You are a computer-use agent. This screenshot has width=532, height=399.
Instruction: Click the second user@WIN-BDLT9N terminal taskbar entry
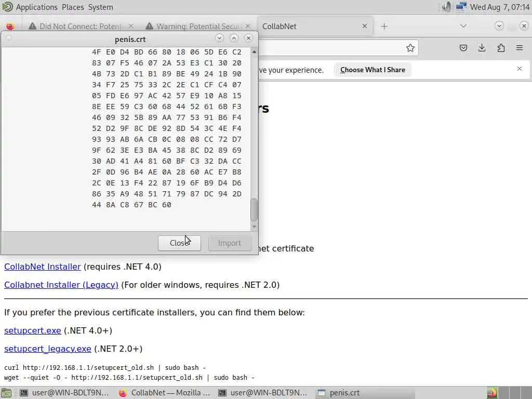(x=262, y=393)
